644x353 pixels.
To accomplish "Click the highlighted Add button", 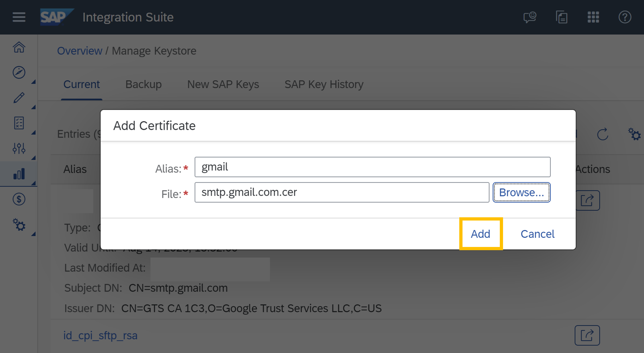I will [480, 234].
